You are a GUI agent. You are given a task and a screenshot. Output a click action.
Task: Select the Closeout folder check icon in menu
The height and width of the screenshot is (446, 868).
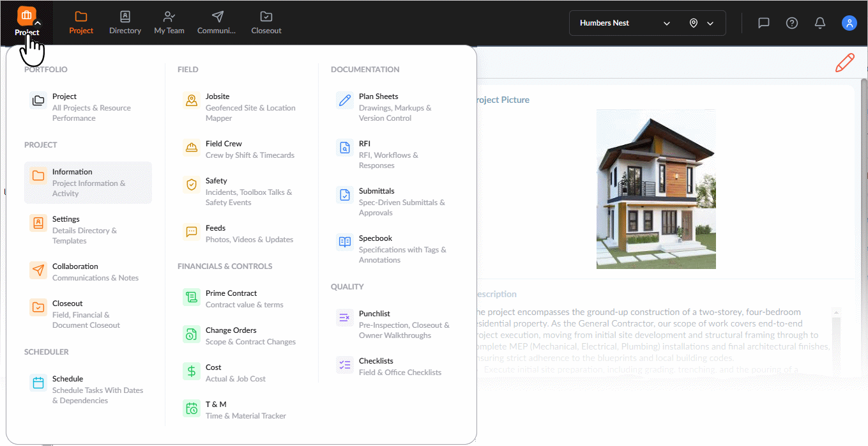(x=38, y=307)
